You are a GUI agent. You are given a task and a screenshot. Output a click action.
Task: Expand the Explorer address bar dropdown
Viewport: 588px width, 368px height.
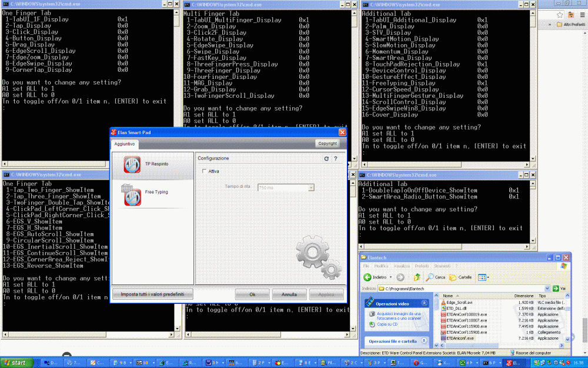547,289
